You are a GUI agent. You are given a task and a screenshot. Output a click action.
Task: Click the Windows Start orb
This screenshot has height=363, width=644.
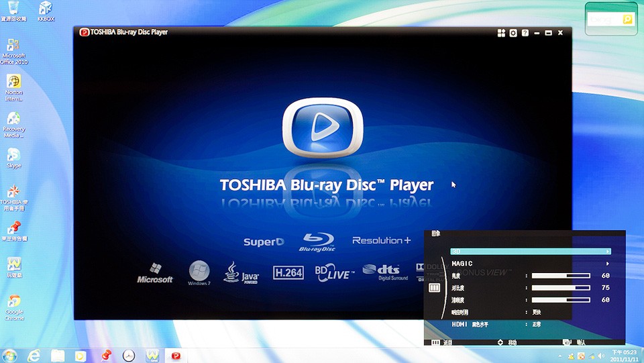[9, 356]
